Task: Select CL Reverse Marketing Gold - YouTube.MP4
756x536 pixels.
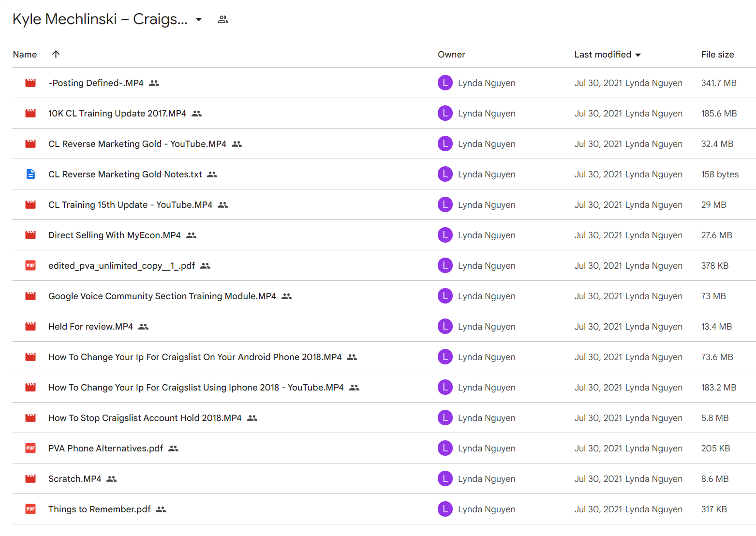Action: (137, 144)
